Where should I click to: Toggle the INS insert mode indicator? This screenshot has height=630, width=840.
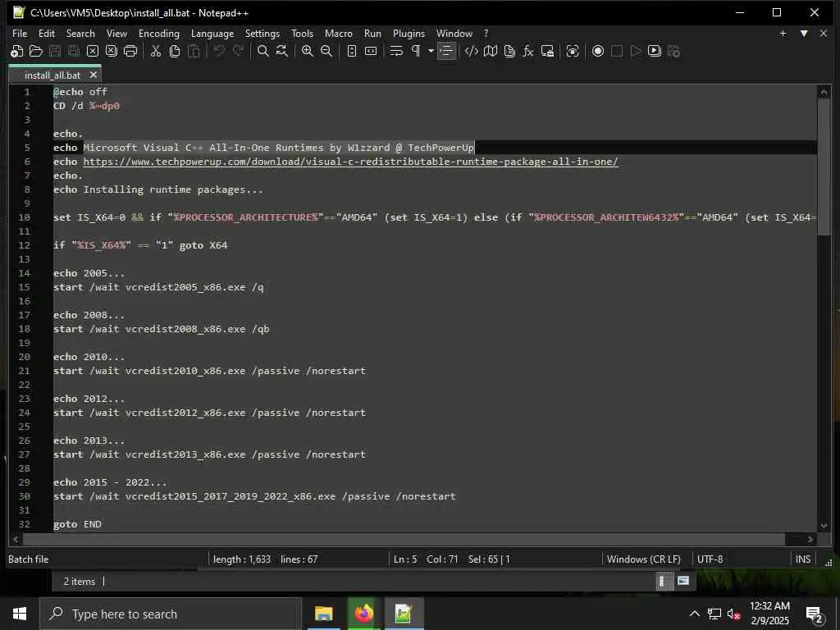(x=802, y=559)
